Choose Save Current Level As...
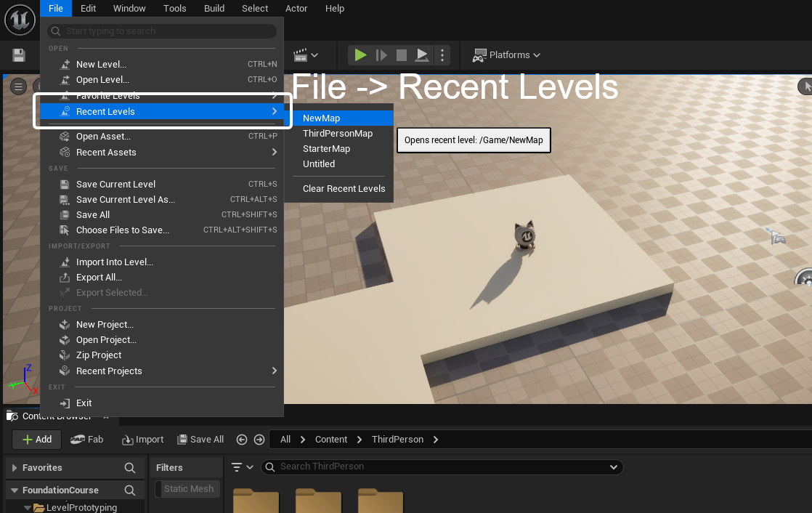The width and height of the screenshot is (812, 513). [161, 200]
